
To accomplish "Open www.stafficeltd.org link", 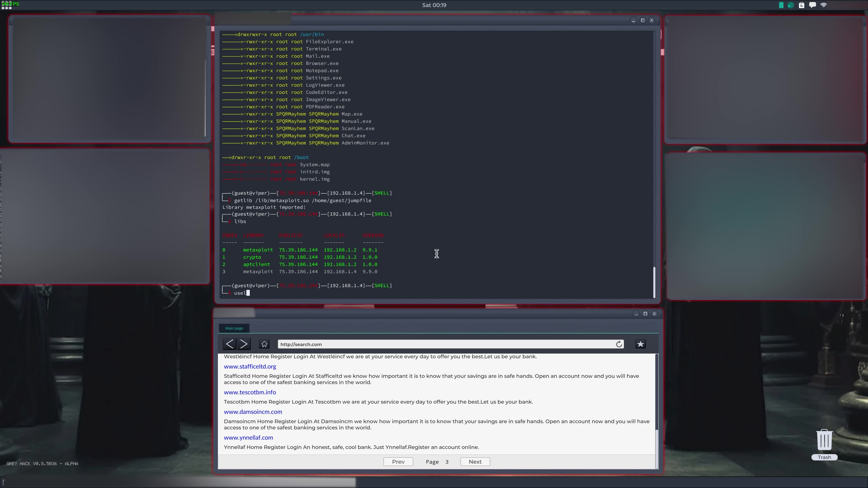I will 250,366.
